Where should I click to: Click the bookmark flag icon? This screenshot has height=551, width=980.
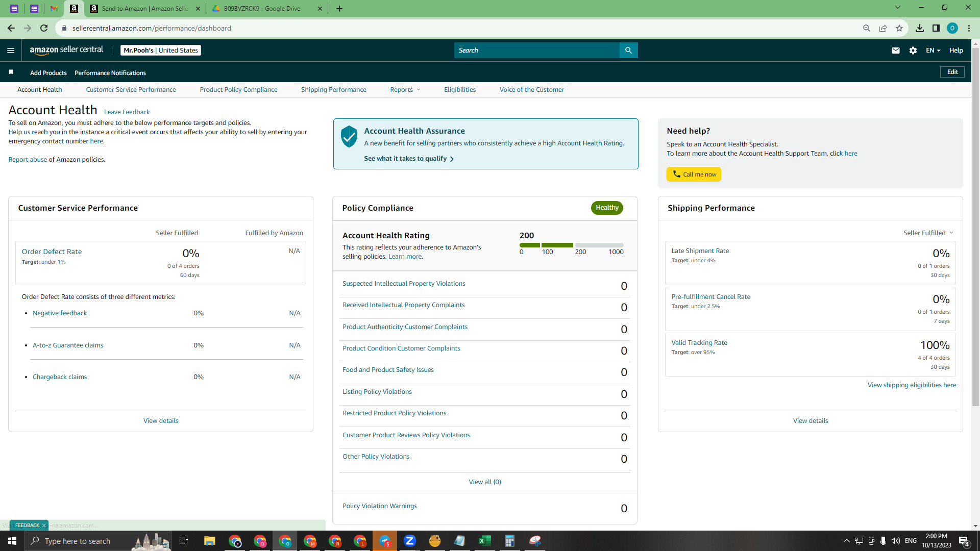tap(11, 72)
